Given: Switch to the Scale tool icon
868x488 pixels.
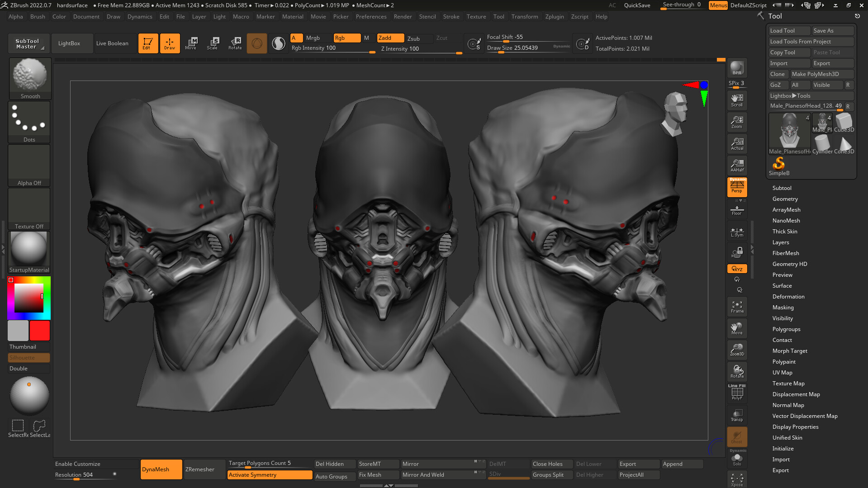Looking at the screenshot, I should click(x=213, y=43).
